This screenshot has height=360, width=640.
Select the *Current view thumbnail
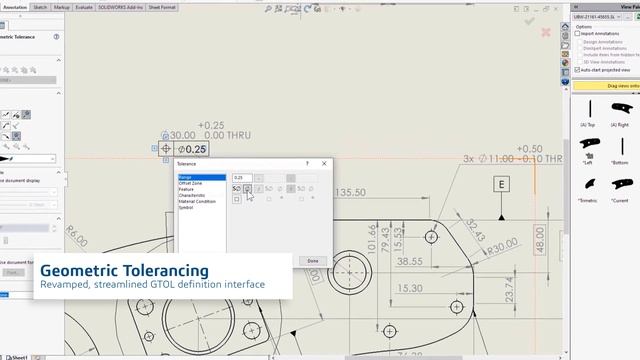coord(622,184)
